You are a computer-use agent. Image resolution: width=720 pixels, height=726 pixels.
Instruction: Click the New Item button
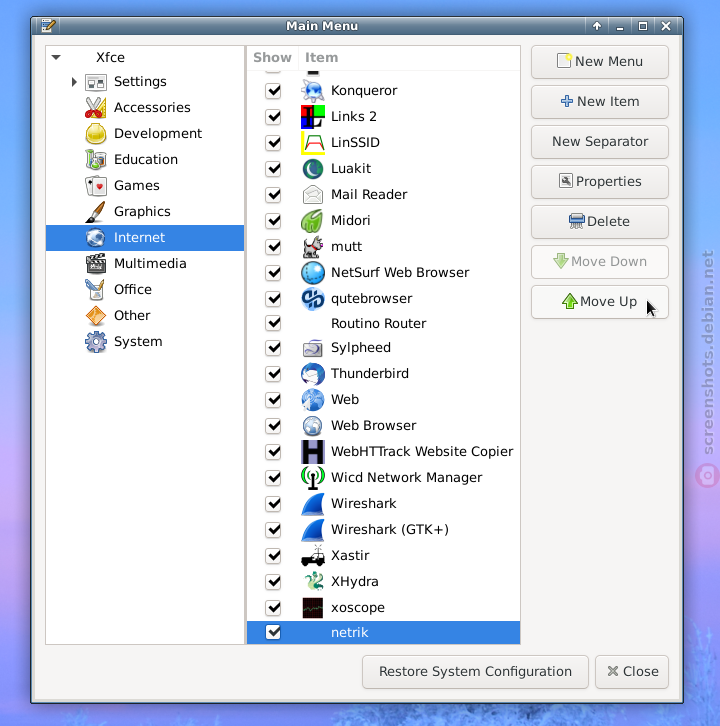coord(600,101)
